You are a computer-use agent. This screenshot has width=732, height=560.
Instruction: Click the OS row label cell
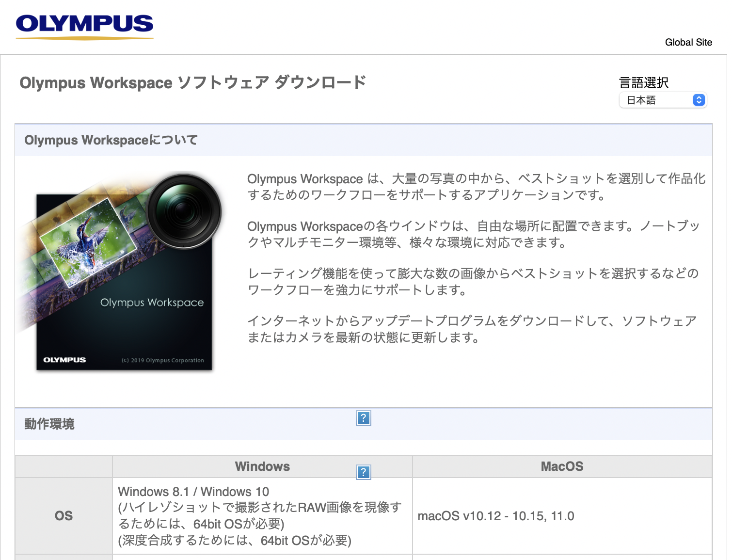tap(64, 516)
